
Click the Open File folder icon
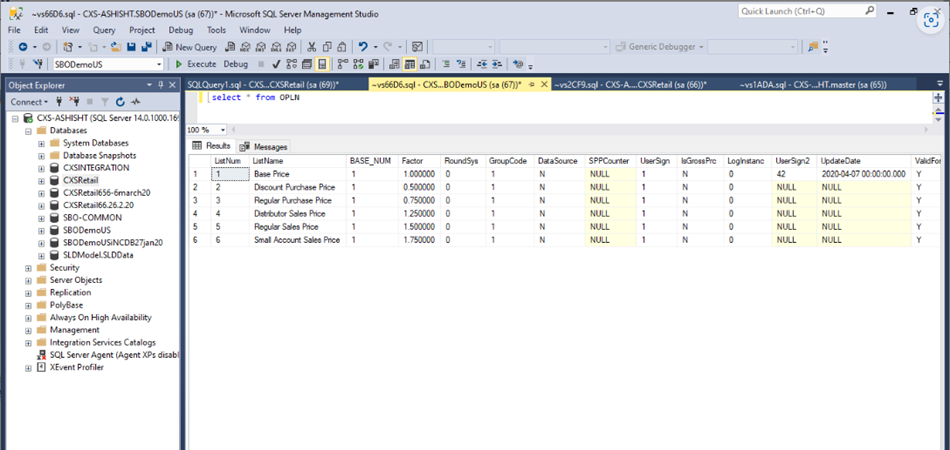coord(116,47)
